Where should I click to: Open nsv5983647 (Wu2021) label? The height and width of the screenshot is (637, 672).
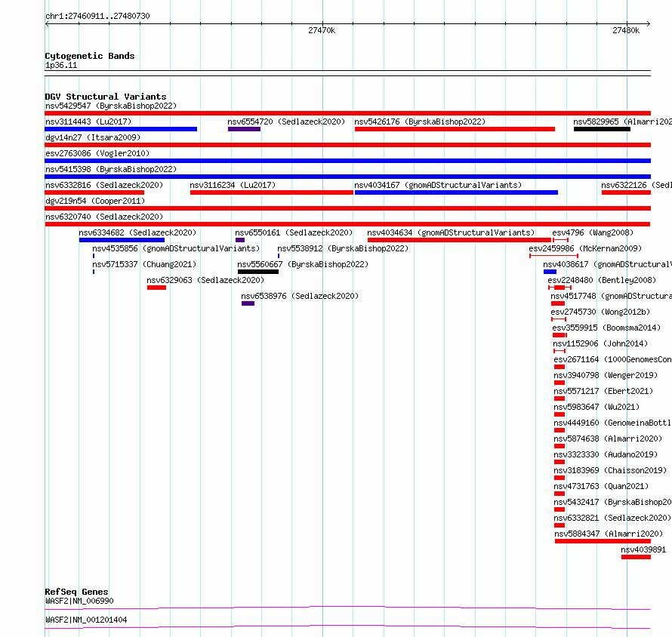click(596, 407)
